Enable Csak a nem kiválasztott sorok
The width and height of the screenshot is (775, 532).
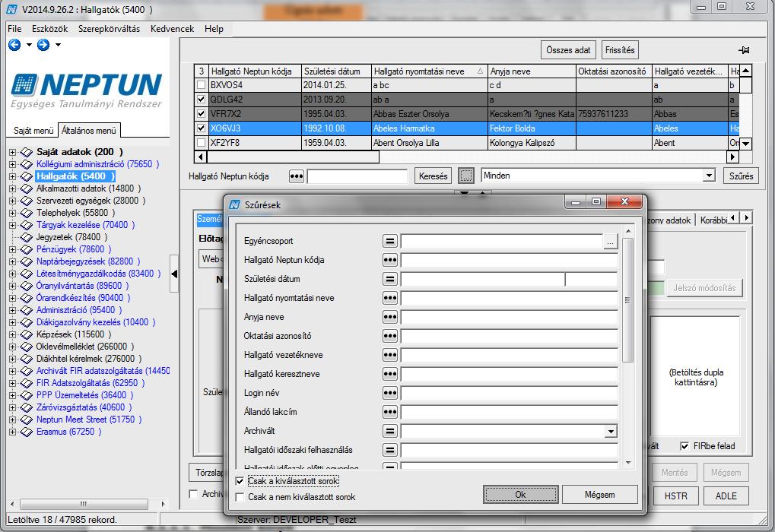tap(240, 498)
